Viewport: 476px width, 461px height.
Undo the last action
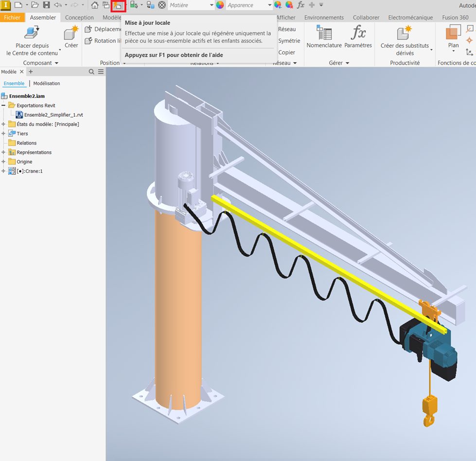coord(58,5)
